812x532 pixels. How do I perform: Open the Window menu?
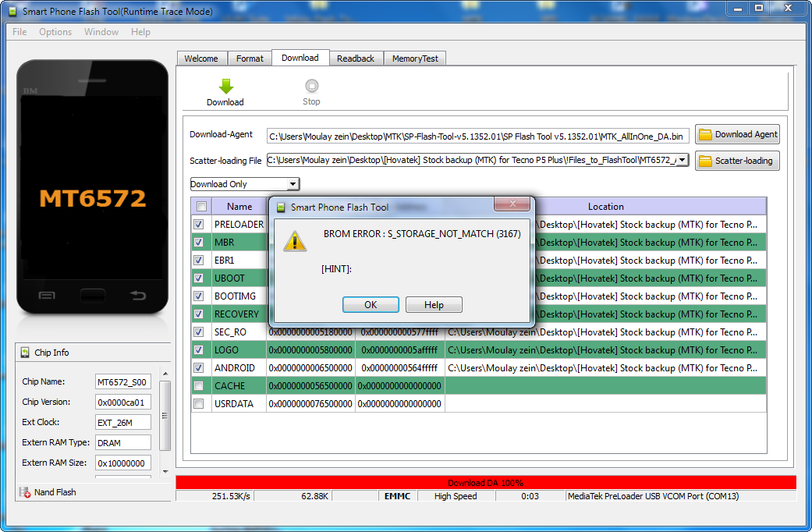point(101,32)
